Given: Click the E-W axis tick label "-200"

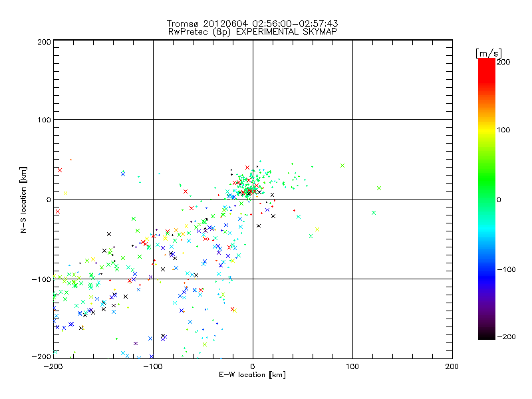Looking at the screenshot, I should 53,366.
